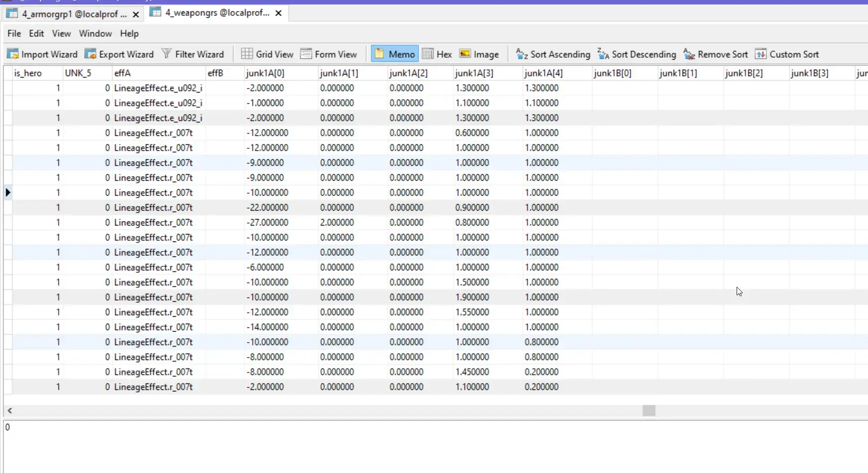Click the is_hero column header
The width and height of the screenshot is (868, 473).
pyautogui.click(x=37, y=73)
